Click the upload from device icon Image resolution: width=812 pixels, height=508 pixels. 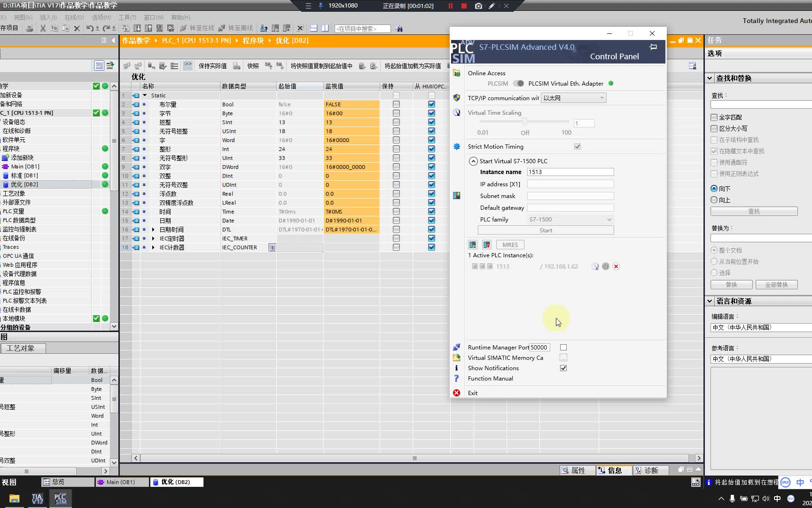[148, 28]
